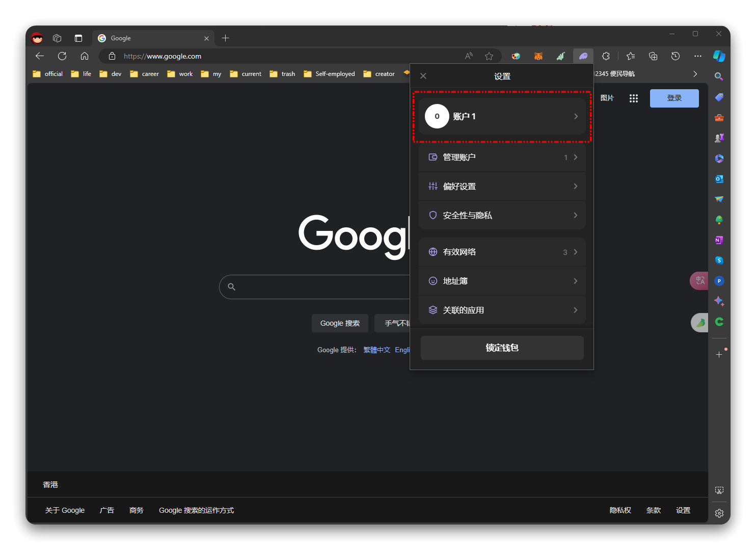756x550 pixels.
Task: Select the Google browser tab
Action: [153, 38]
